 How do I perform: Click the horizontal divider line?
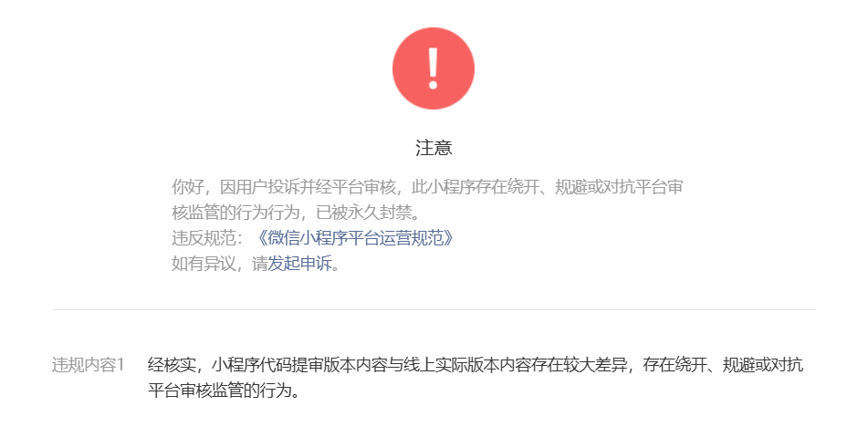tap(434, 309)
